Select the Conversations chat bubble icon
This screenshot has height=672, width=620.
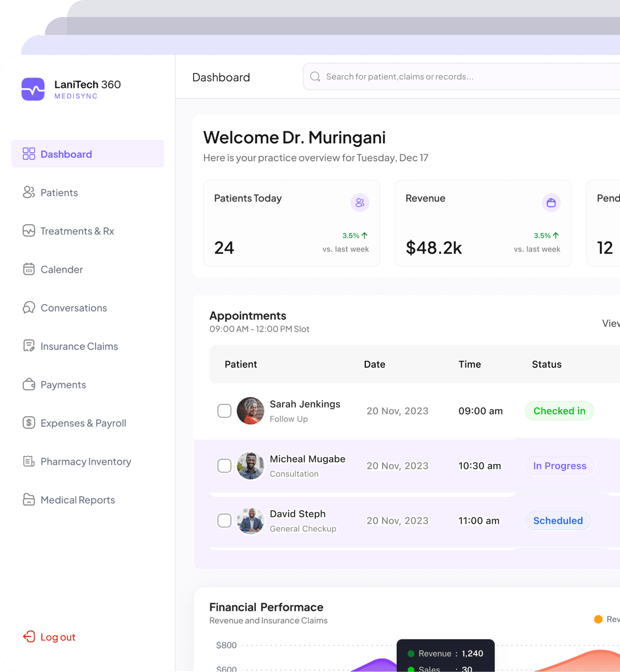[29, 307]
